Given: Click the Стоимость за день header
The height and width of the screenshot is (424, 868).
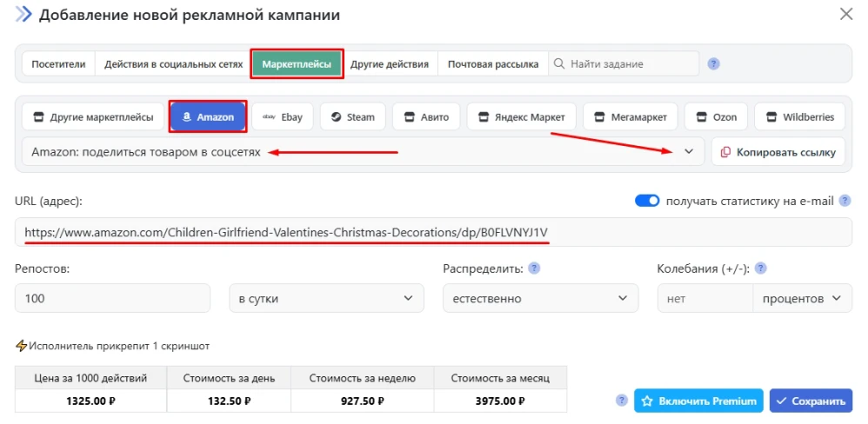Looking at the screenshot, I should tap(230, 379).
